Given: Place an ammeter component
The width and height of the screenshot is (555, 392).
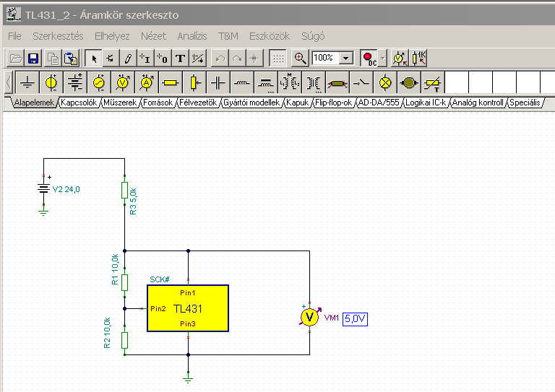Looking at the screenshot, I should click(147, 83).
